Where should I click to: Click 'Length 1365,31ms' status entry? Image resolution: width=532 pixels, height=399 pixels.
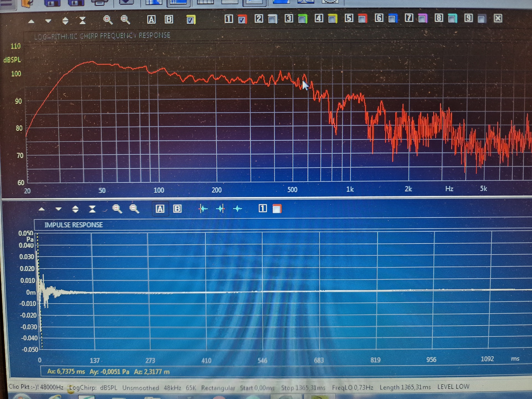coord(405,387)
